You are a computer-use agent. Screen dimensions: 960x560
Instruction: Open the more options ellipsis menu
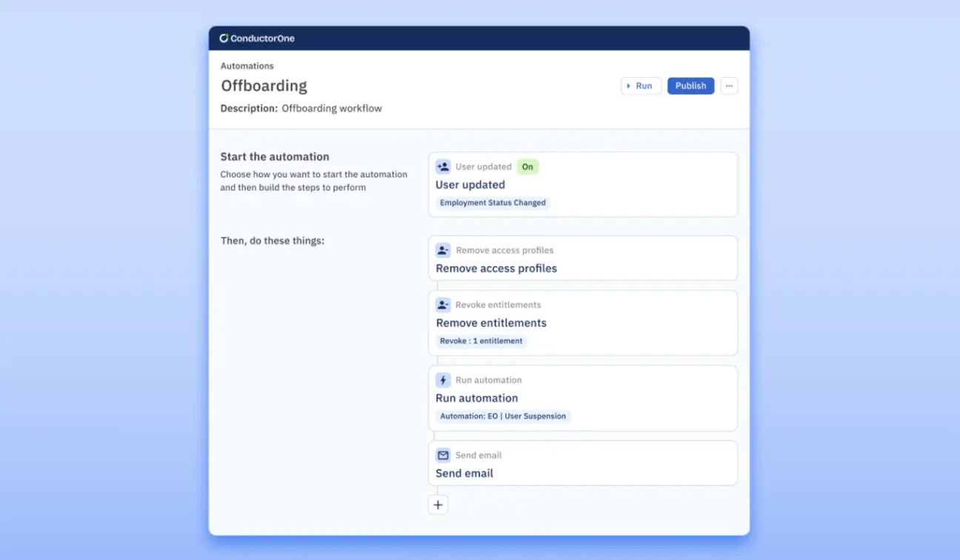[729, 86]
